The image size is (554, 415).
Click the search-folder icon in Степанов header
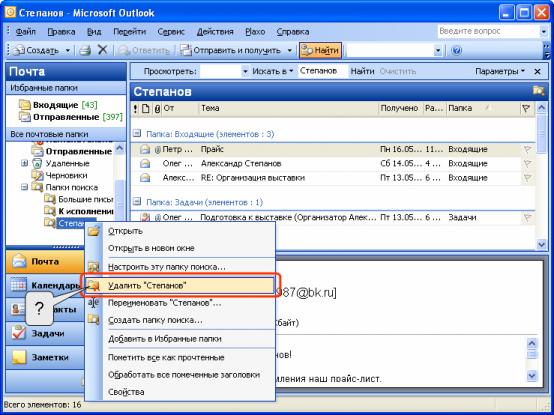538,91
